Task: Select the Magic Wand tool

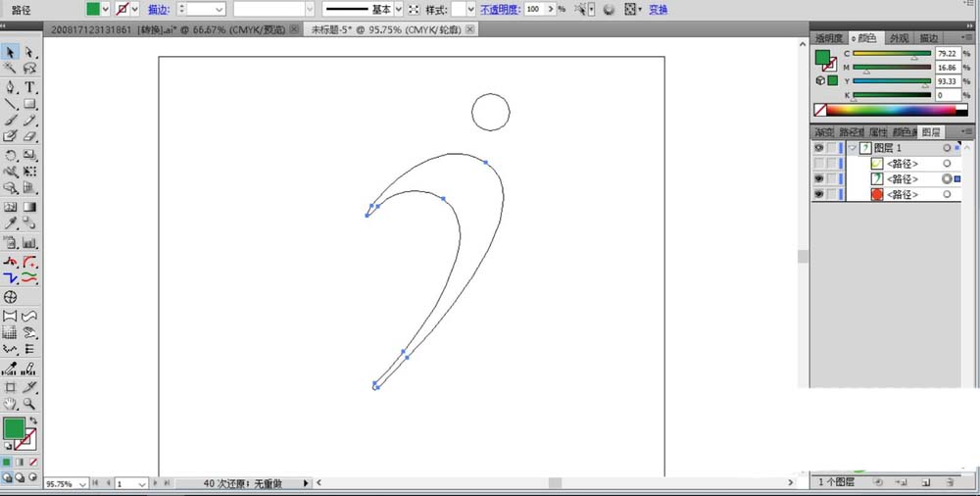Action: (11, 68)
